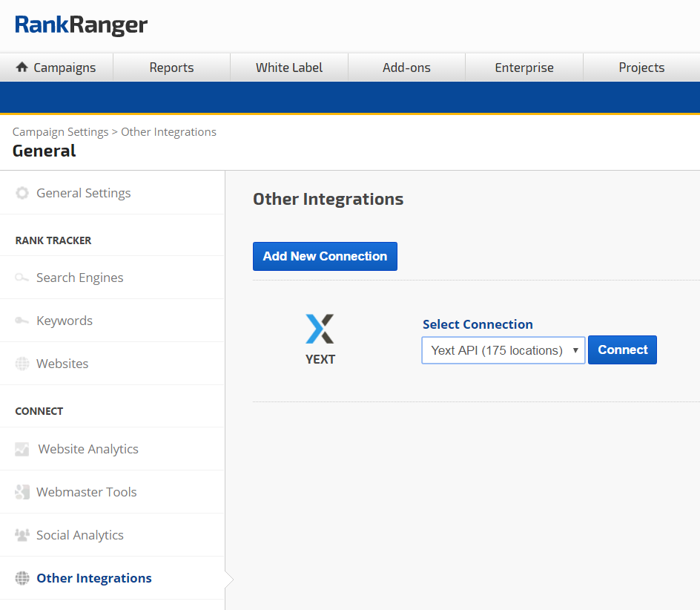The width and height of the screenshot is (700, 610).
Task: Click the Rank Ranger logo
Action: (x=82, y=25)
